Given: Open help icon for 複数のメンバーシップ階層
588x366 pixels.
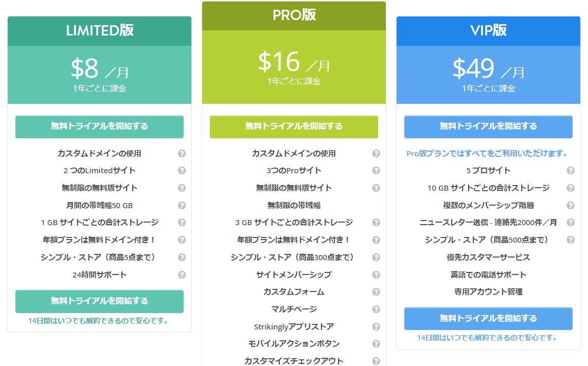Looking at the screenshot, I should click(571, 205).
